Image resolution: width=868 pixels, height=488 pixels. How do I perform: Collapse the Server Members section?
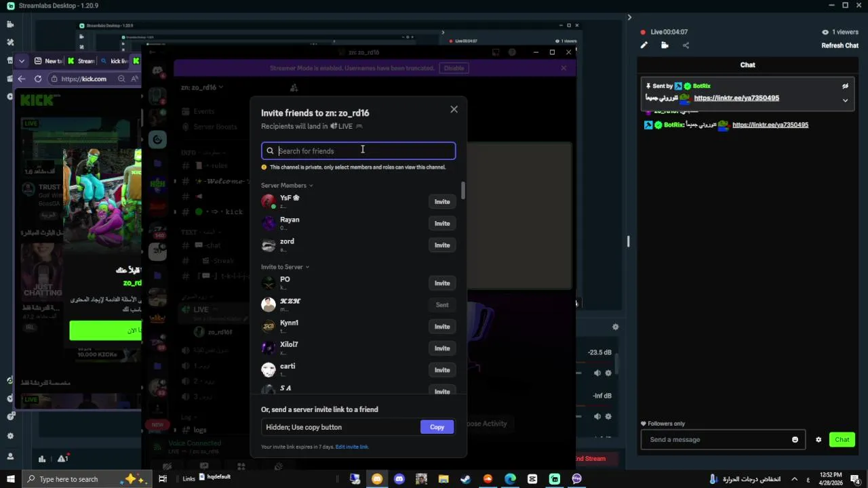tap(287, 185)
